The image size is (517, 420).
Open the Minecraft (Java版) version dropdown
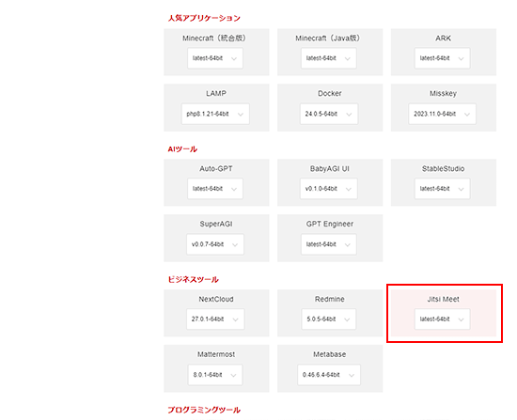[328, 58]
